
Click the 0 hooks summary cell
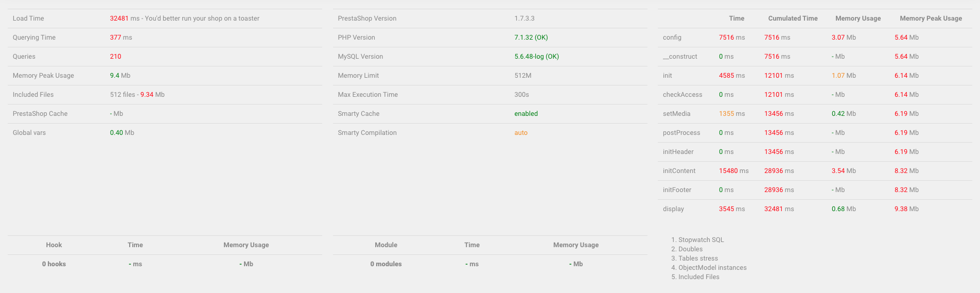tap(54, 264)
